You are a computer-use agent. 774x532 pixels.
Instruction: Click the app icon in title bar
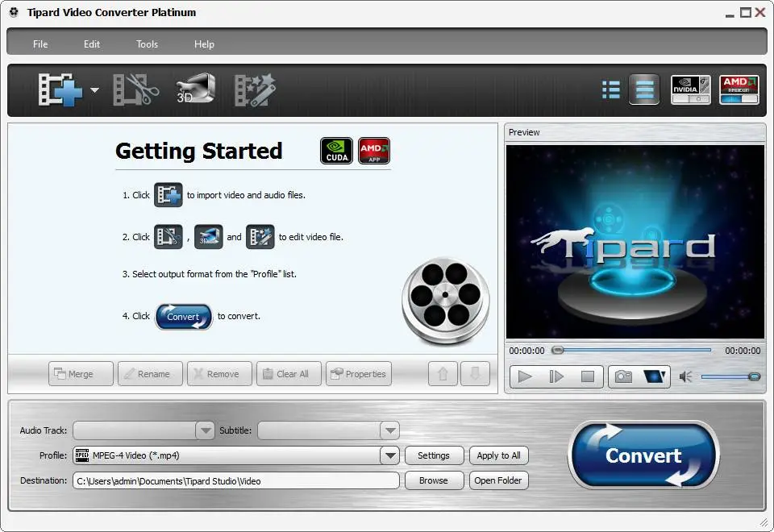pyautogui.click(x=14, y=12)
